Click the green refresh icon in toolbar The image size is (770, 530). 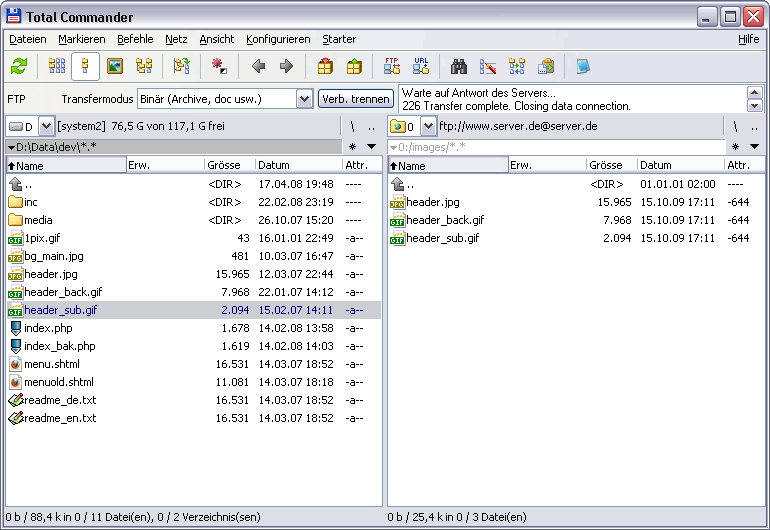coord(19,67)
